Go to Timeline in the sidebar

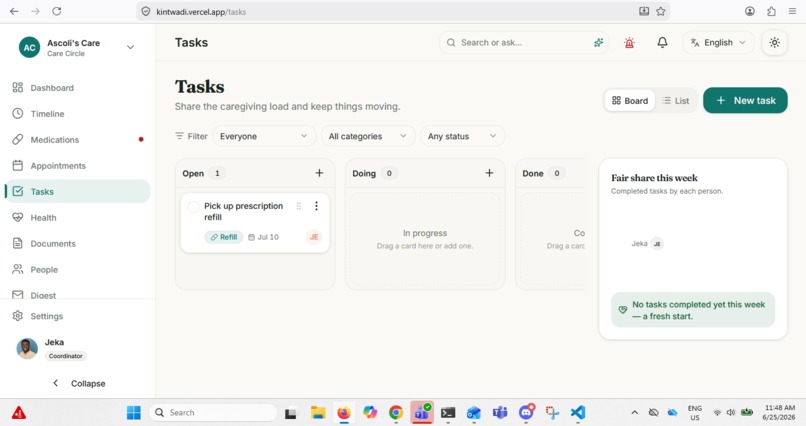pos(77,114)
